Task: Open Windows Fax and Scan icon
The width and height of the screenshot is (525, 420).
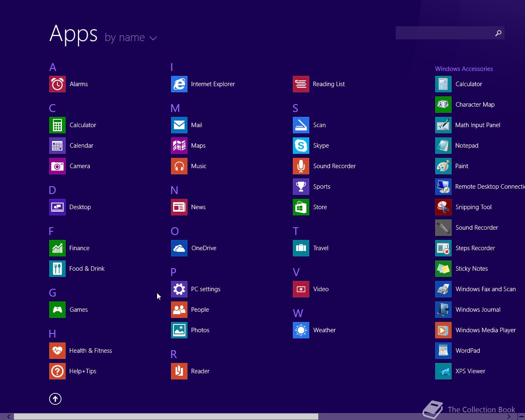Action: click(443, 289)
